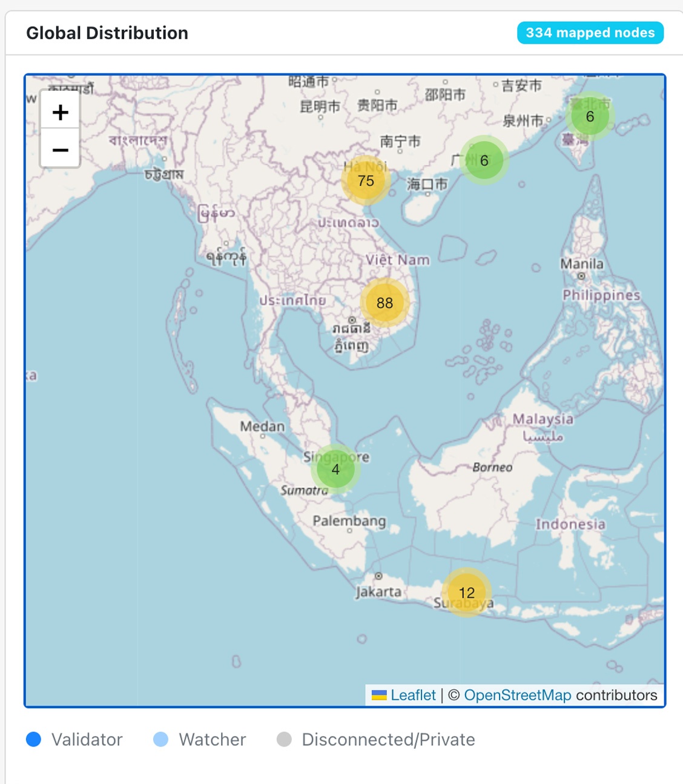Click the Việt Nam country label
This screenshot has width=683, height=784.
coord(398,260)
